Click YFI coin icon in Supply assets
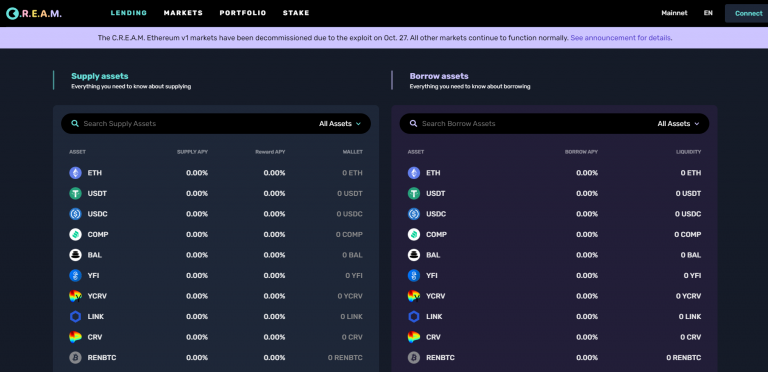The width and height of the screenshot is (768, 372). (x=75, y=276)
